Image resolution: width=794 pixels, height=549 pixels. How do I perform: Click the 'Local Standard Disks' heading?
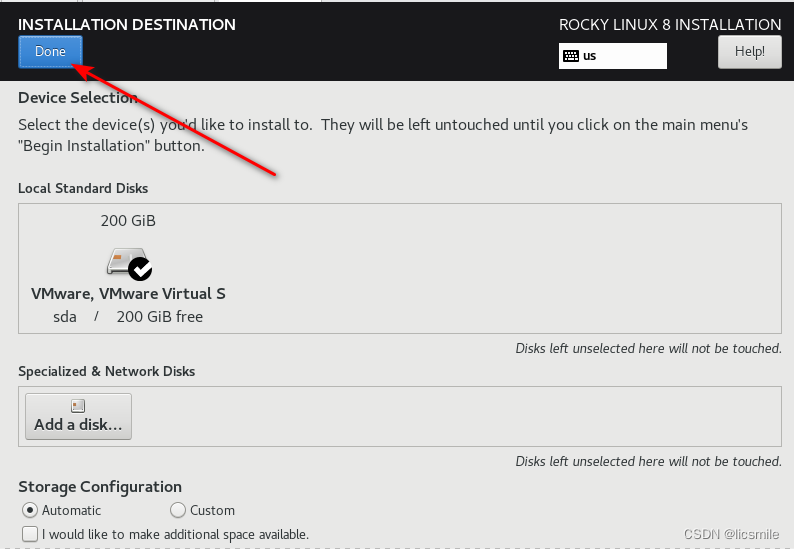coord(83,188)
